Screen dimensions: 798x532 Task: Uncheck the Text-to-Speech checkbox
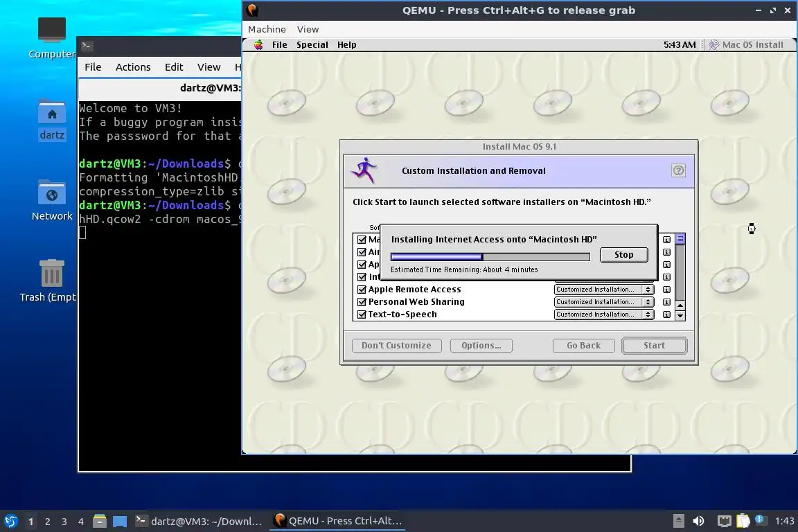click(x=362, y=314)
